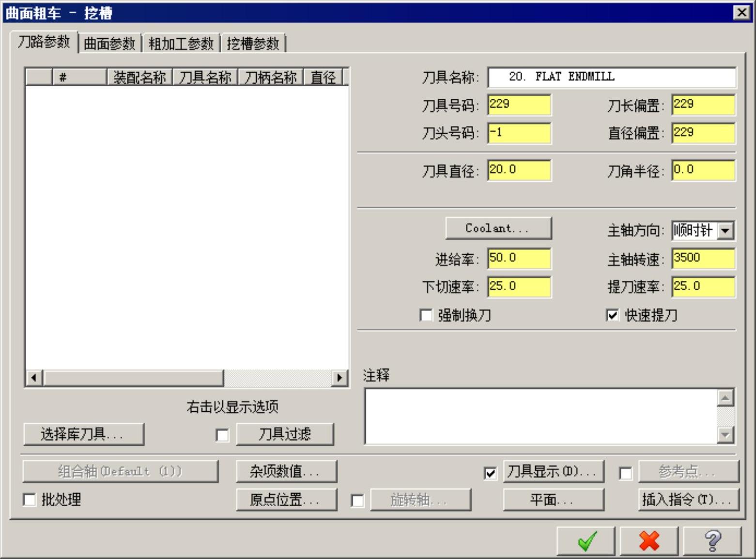Click the # column header

[79, 77]
